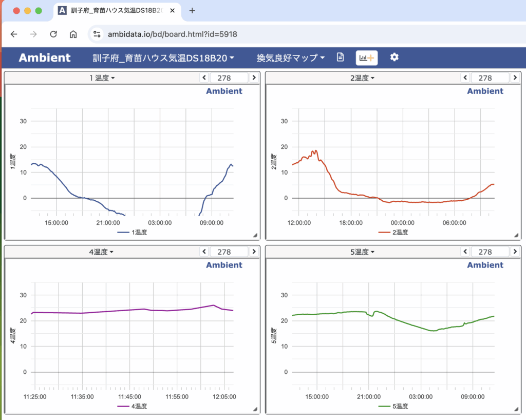Reload the page with the refresh icon
Viewport: 526px width, 420px height.
coord(53,34)
